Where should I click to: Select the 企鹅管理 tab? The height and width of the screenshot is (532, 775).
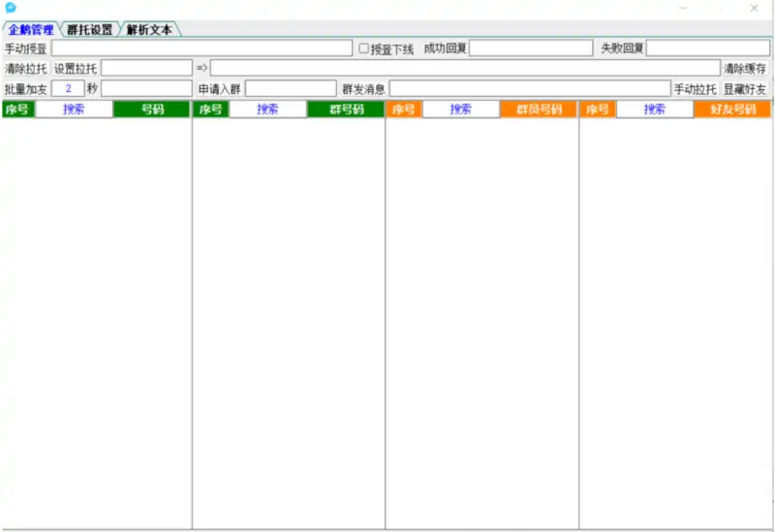(x=31, y=29)
